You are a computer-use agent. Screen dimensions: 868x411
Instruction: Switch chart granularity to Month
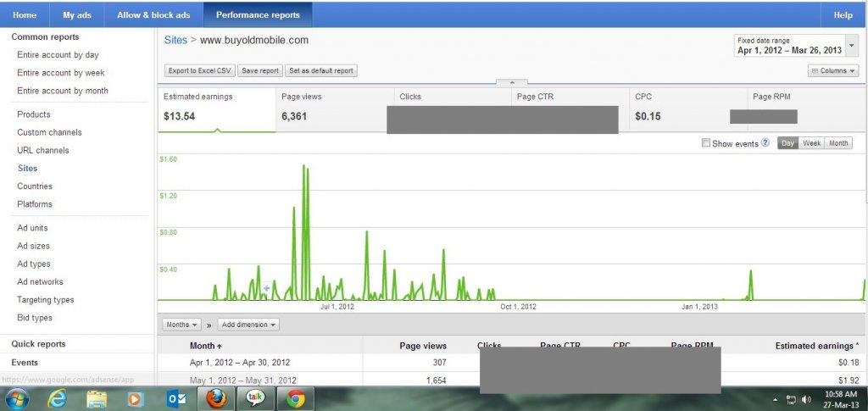point(838,142)
